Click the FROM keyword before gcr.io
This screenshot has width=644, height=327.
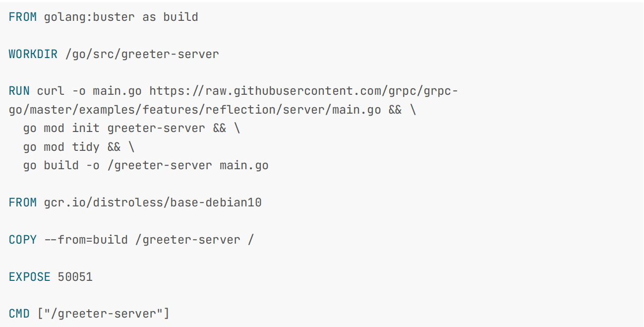point(22,202)
